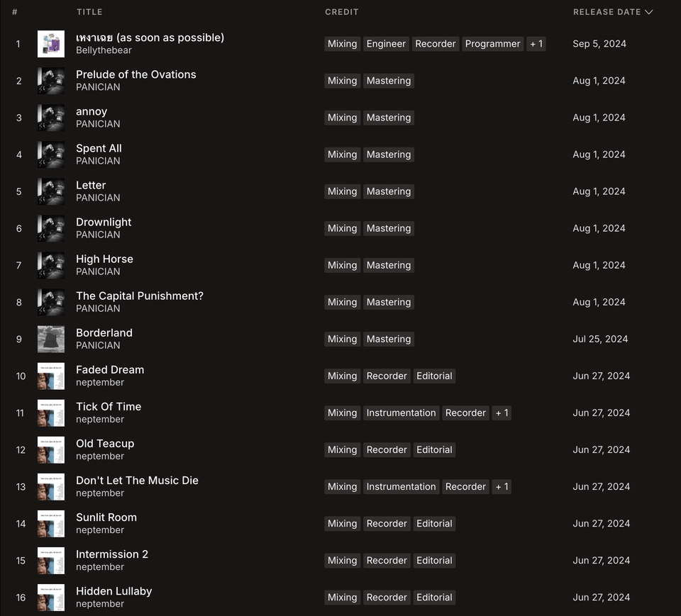Viewport: 681px width, 616px height.
Task: Go to artist neptember under Old Teacup
Action: (100, 456)
